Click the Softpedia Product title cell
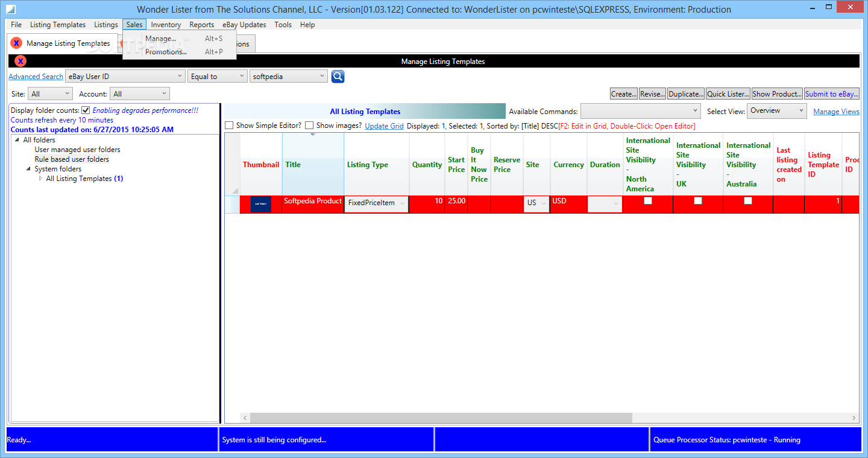868x458 pixels. coord(313,204)
